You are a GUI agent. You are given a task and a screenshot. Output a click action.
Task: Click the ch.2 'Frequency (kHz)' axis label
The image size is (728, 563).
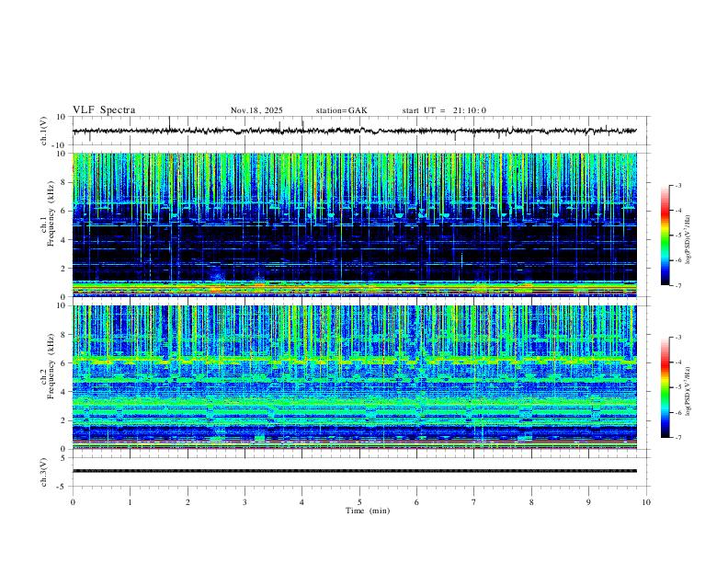[x=51, y=366]
